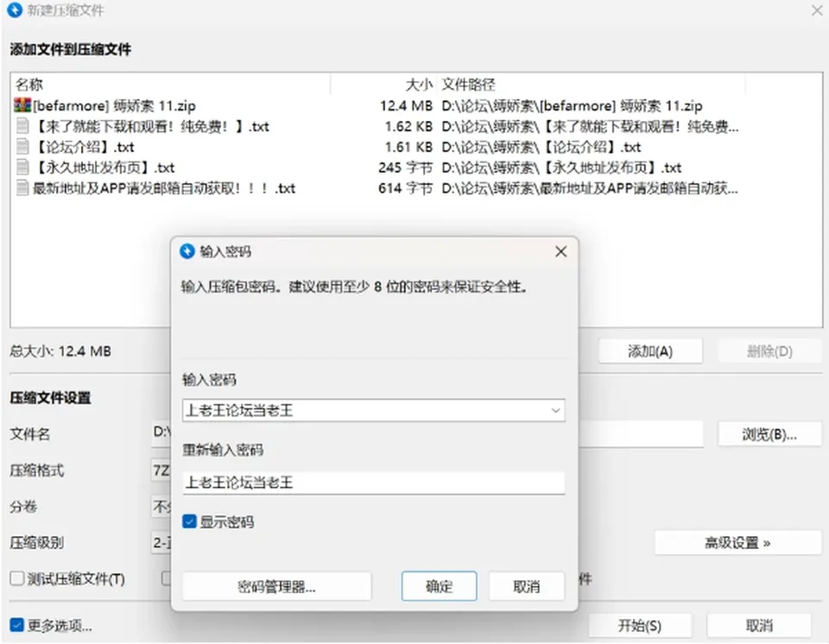Viewport: 829px width, 644px height.
Task: Select the 【论坛介绍】.txt file icon
Action: pos(22,147)
